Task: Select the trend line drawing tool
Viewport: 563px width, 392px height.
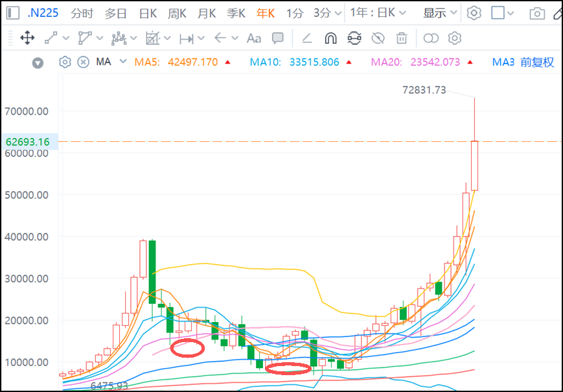Action: pos(51,38)
